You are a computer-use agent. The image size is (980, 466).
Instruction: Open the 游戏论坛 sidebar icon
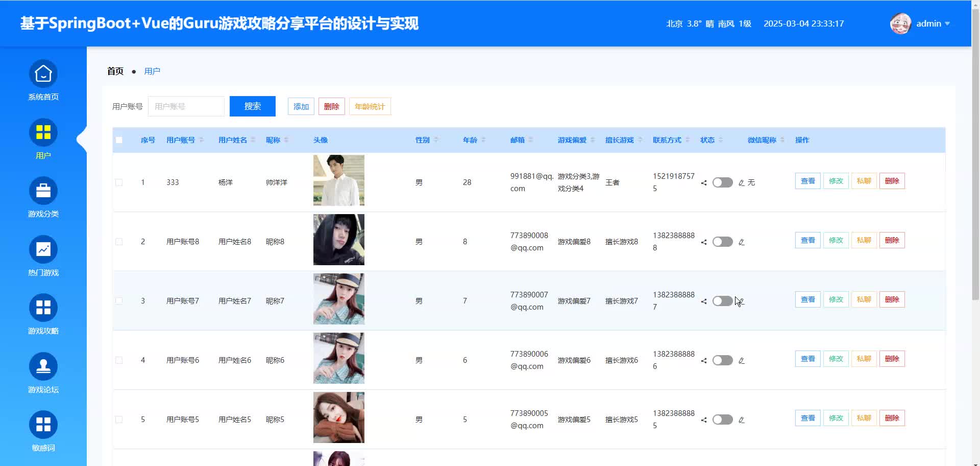coord(43,367)
